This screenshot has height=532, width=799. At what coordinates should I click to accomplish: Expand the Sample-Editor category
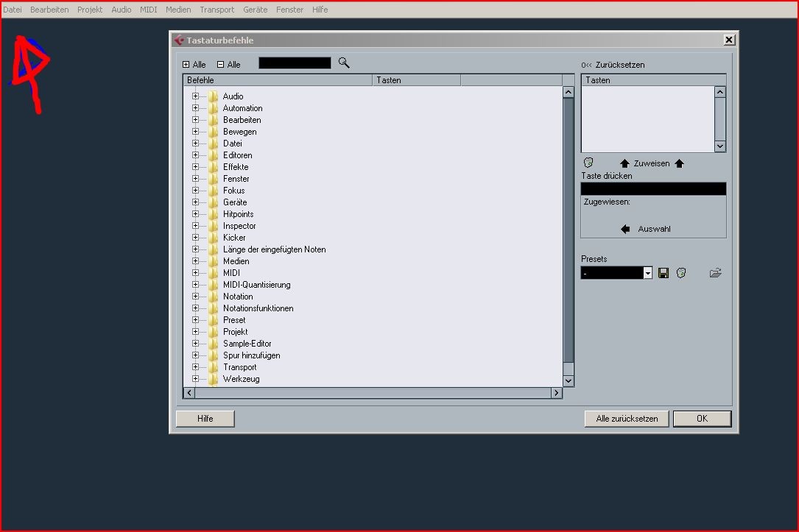coord(195,343)
